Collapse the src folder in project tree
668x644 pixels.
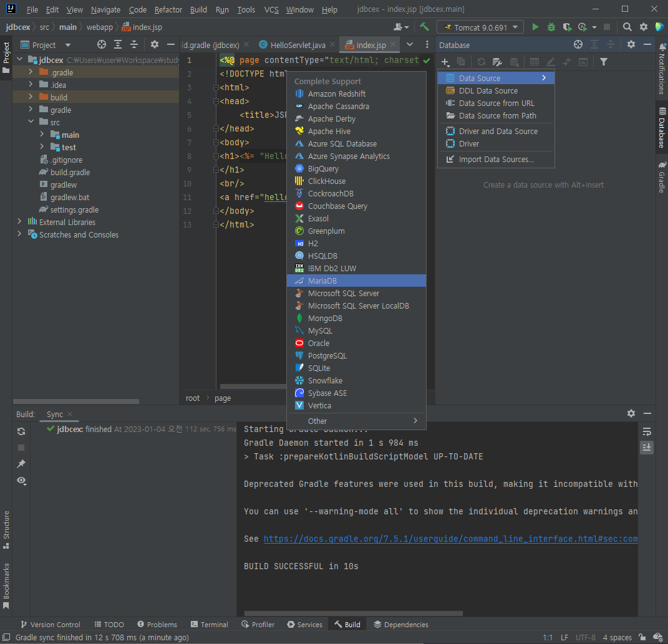click(x=31, y=122)
